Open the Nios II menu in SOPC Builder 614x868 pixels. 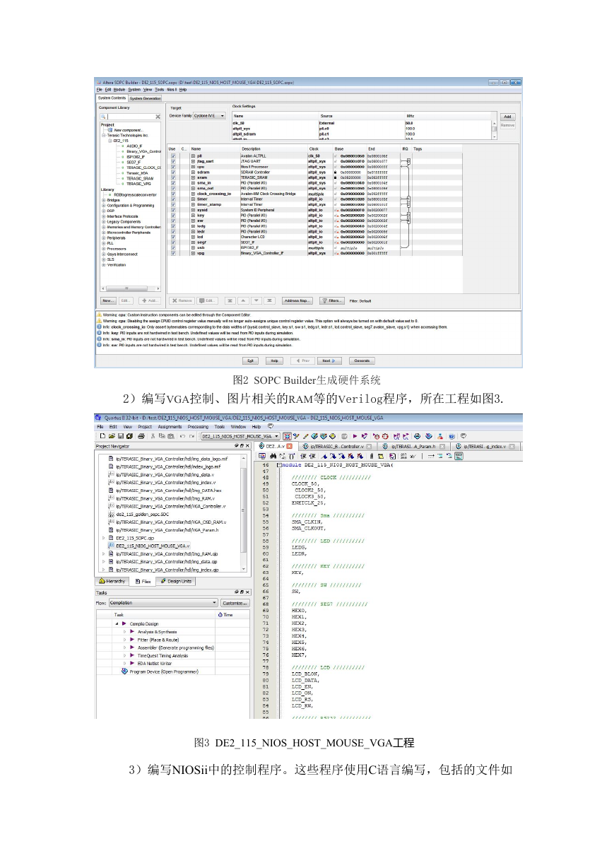point(172,90)
